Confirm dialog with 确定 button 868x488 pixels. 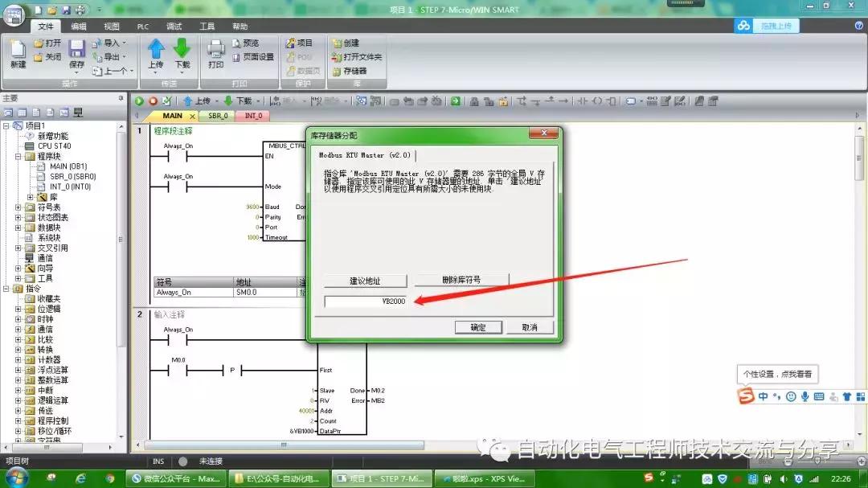(478, 327)
